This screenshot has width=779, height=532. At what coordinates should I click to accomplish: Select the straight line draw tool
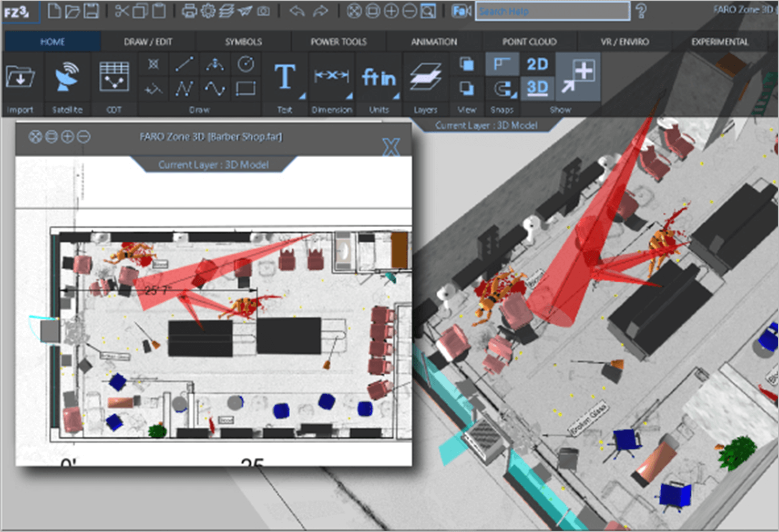point(184,64)
